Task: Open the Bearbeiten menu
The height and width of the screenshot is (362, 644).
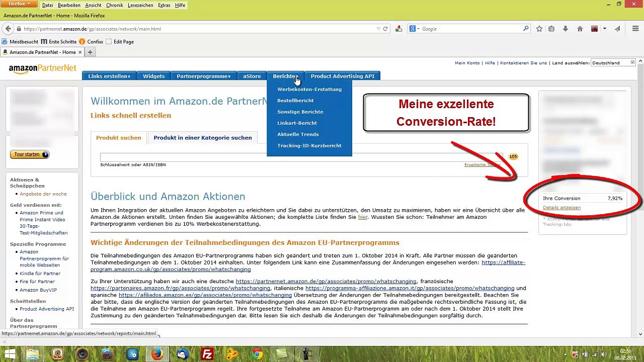Action: pos(69,5)
